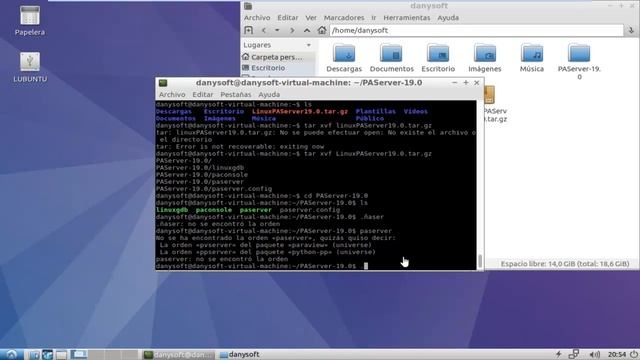Click the volume speaker tray icon
Screen dimensions: 640x360
(x=594, y=354)
